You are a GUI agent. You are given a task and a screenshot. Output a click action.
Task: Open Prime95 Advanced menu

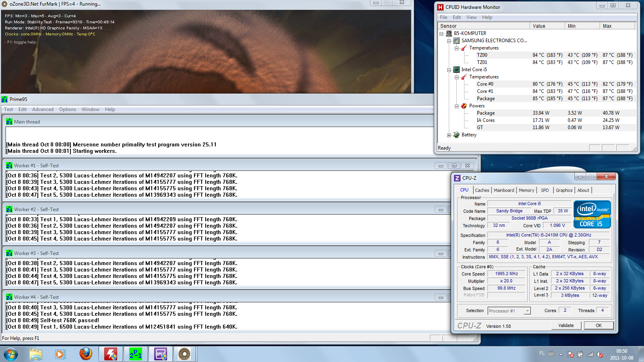(x=43, y=109)
